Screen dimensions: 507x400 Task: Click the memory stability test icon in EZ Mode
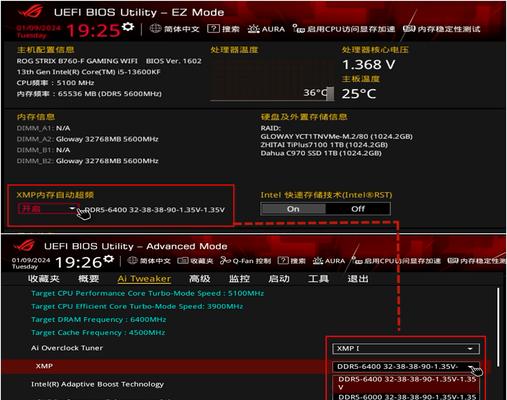click(x=409, y=29)
